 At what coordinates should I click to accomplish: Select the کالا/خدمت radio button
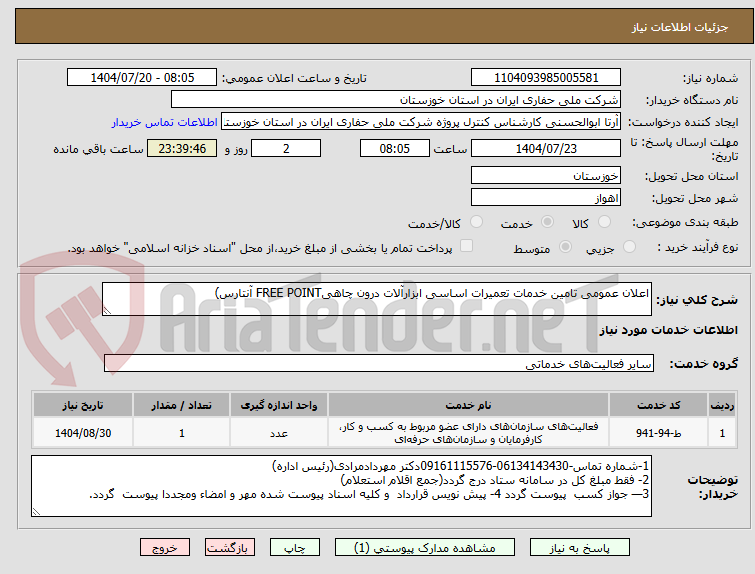[x=476, y=222]
